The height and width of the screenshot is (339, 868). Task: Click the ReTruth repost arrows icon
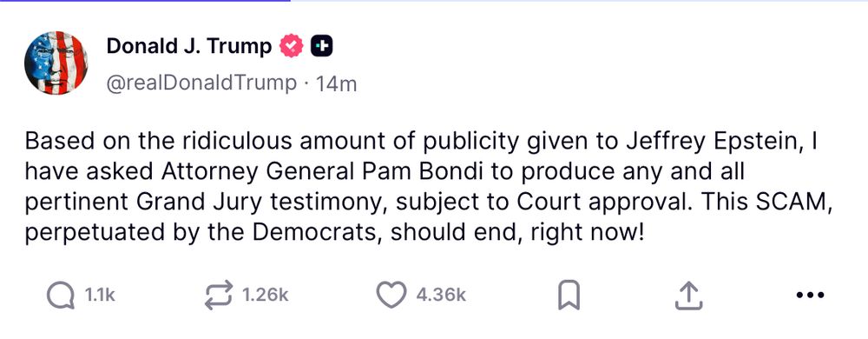pyautogui.click(x=219, y=296)
